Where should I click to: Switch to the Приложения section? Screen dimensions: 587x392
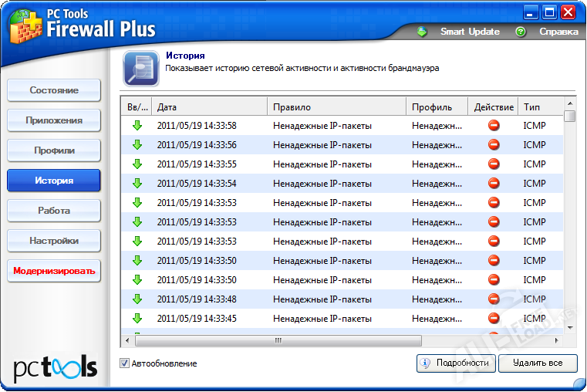pyautogui.click(x=54, y=120)
